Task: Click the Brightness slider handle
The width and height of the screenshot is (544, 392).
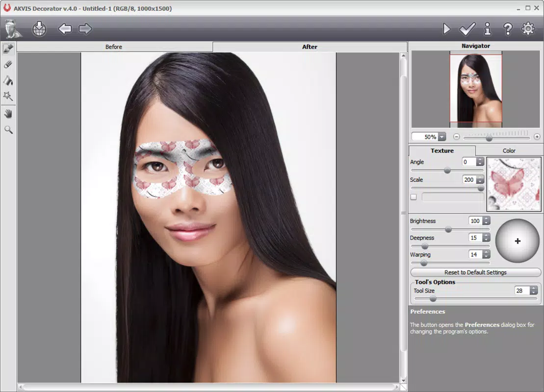Action: point(448,229)
